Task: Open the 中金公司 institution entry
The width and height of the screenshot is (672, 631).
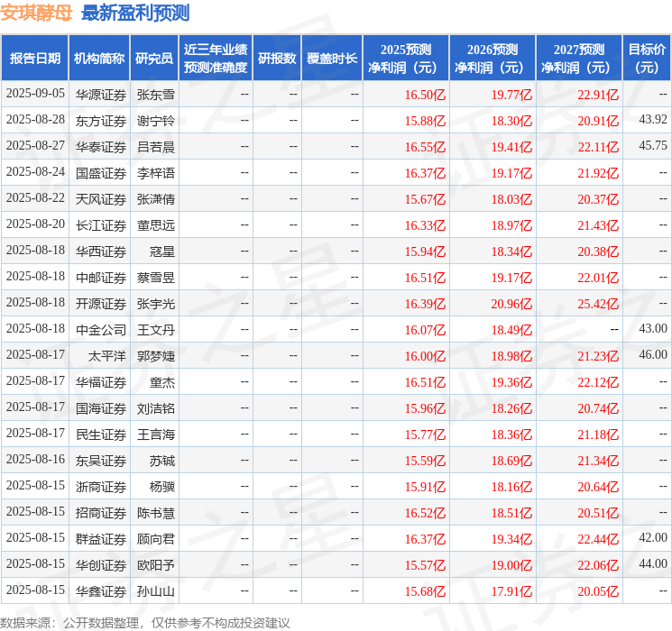Action: click(100, 329)
